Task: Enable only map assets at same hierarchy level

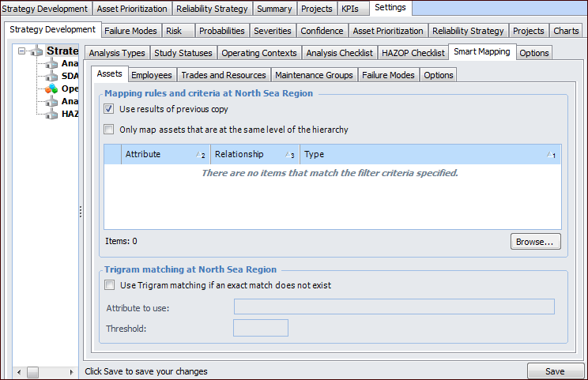Action: tap(109, 130)
